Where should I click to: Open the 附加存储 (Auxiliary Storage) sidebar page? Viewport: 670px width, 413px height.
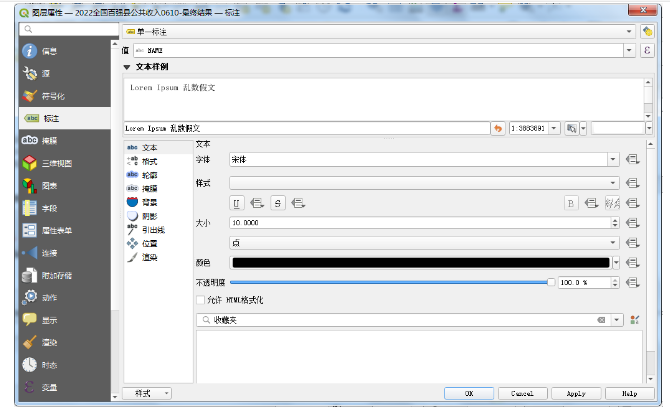pos(65,275)
